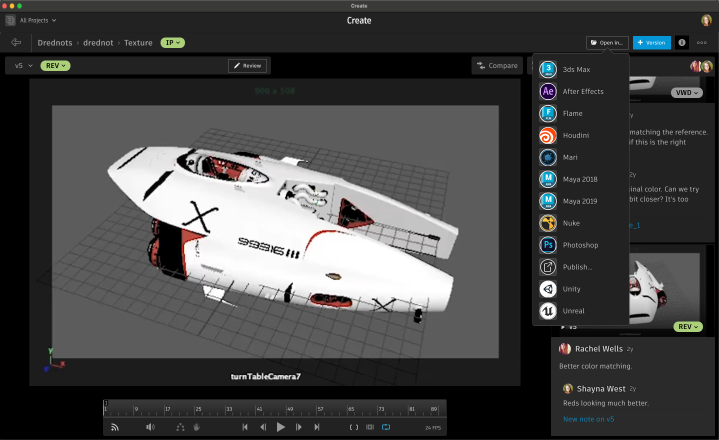The width and height of the screenshot is (719, 440).
Task: Open the All Projects dropdown
Action: coord(38,20)
